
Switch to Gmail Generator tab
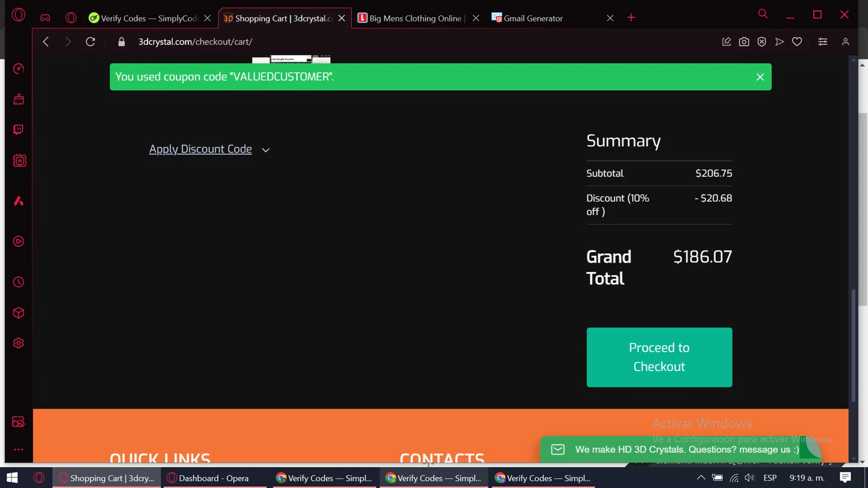pos(533,18)
